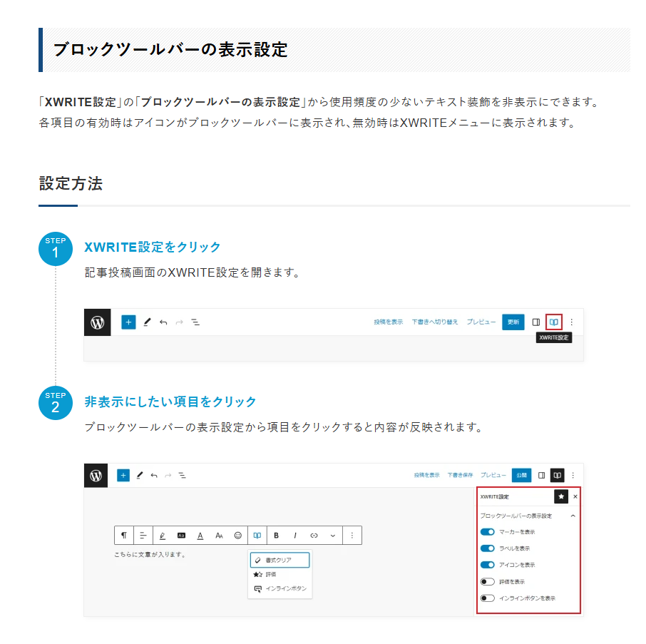Open block options three-dot menu in toolbar
The width and height of the screenshot is (646, 644).
(x=352, y=535)
